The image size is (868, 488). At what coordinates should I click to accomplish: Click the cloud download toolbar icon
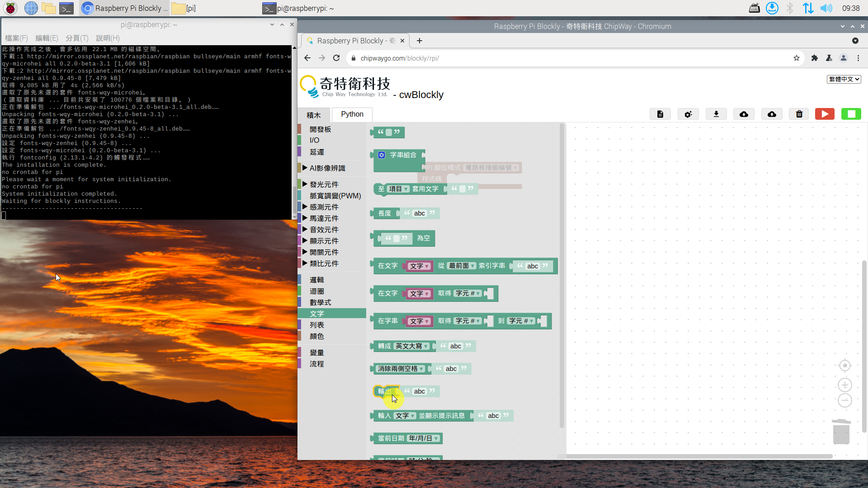(744, 114)
